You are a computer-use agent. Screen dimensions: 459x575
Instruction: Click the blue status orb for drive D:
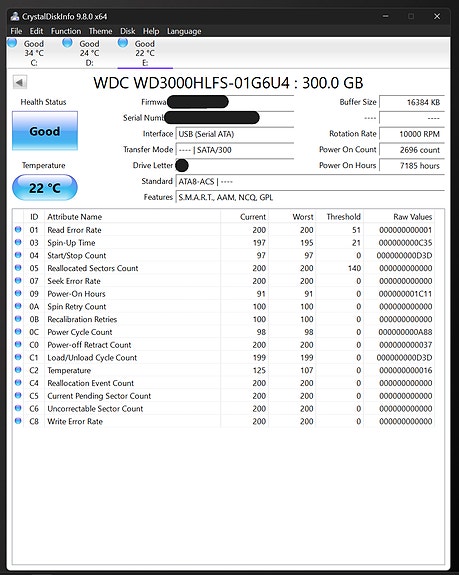coord(67,43)
